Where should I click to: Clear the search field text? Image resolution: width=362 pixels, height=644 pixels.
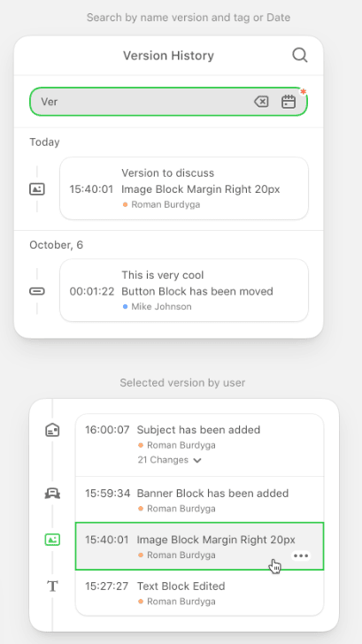tap(261, 102)
